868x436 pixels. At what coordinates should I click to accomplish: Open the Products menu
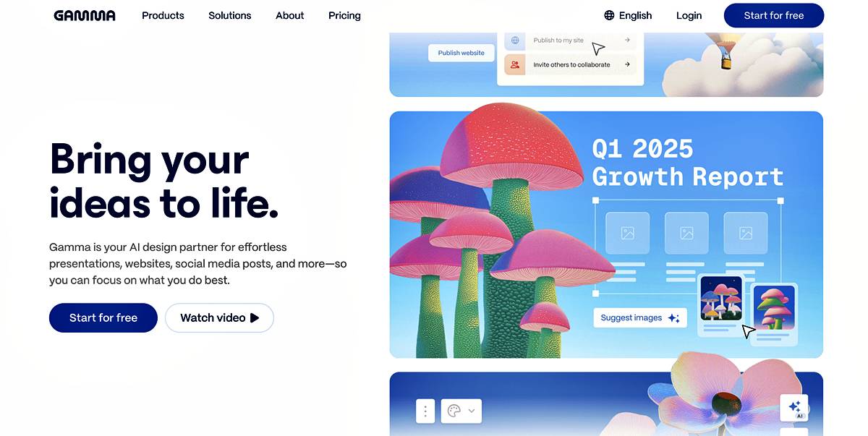coord(163,15)
